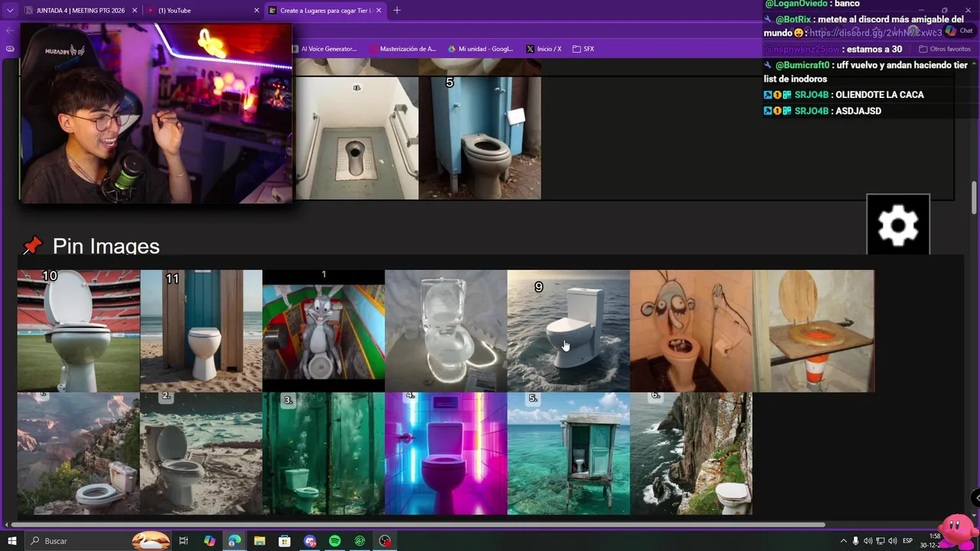Screen dimensions: 980x551
Task: Open the AI Voice Generator bookmark
Action: tap(324, 49)
